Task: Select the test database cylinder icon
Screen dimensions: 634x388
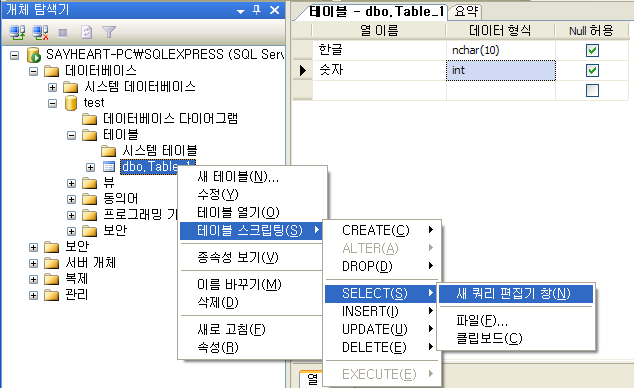Action: 71,103
